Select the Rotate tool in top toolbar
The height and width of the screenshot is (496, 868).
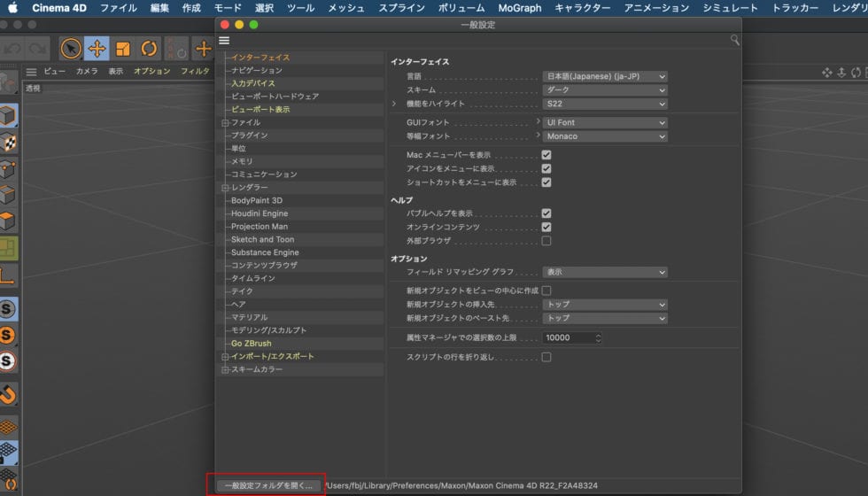(x=149, y=49)
